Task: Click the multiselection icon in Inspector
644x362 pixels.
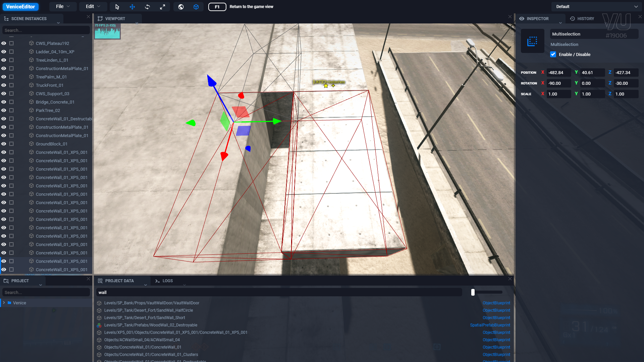Action: tap(532, 41)
